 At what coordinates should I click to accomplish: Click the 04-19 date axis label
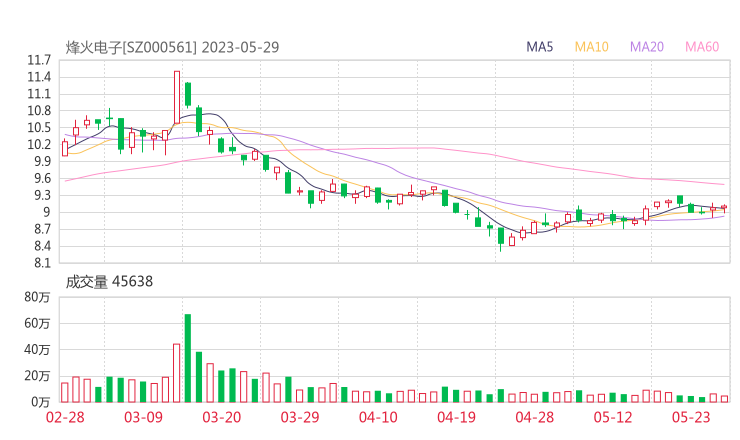(x=456, y=417)
